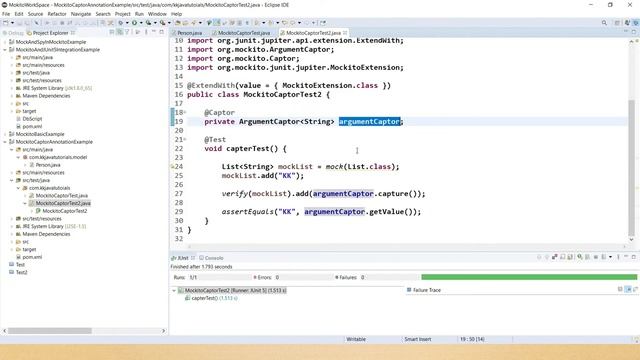
Task: Click the Failure Trace label
Action: point(427,290)
